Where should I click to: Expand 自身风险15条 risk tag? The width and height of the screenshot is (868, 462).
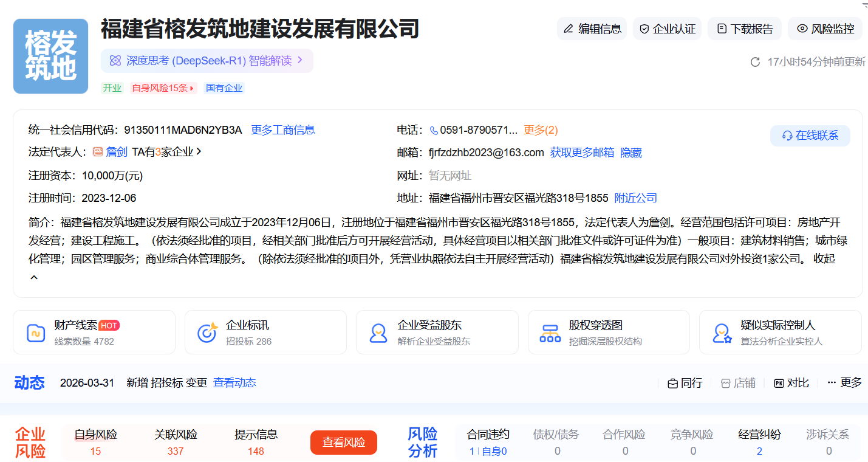(163, 88)
